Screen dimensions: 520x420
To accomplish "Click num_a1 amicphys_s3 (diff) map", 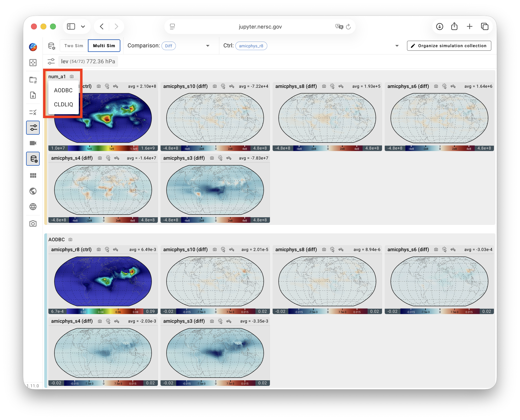I will pos(215,190).
